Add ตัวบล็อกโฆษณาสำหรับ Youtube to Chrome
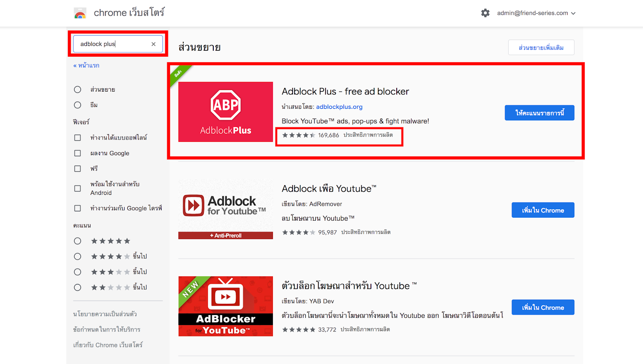 [x=543, y=307]
